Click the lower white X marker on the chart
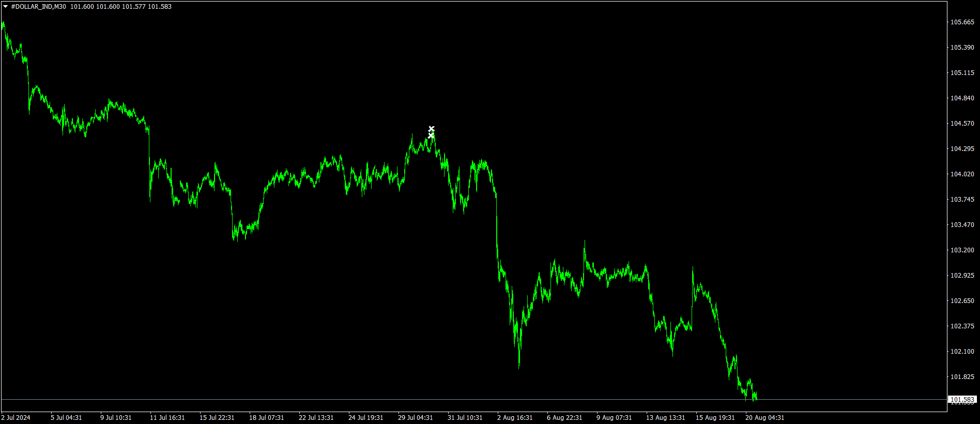 [431, 135]
